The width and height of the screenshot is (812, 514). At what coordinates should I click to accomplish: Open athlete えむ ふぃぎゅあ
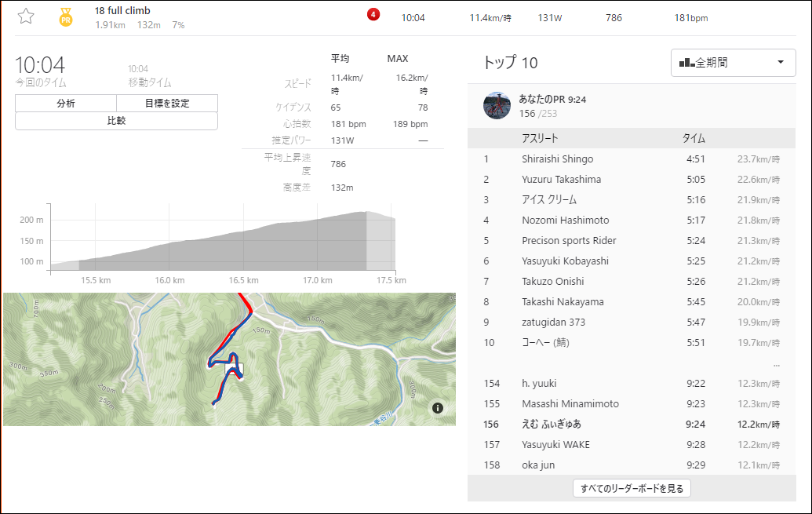(552, 425)
